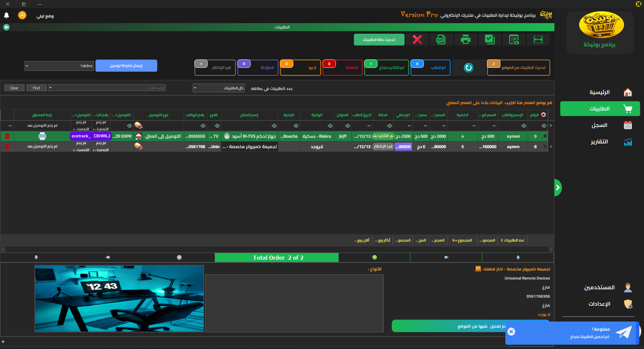Open the filter operator under الحالة column

(x=390, y=126)
